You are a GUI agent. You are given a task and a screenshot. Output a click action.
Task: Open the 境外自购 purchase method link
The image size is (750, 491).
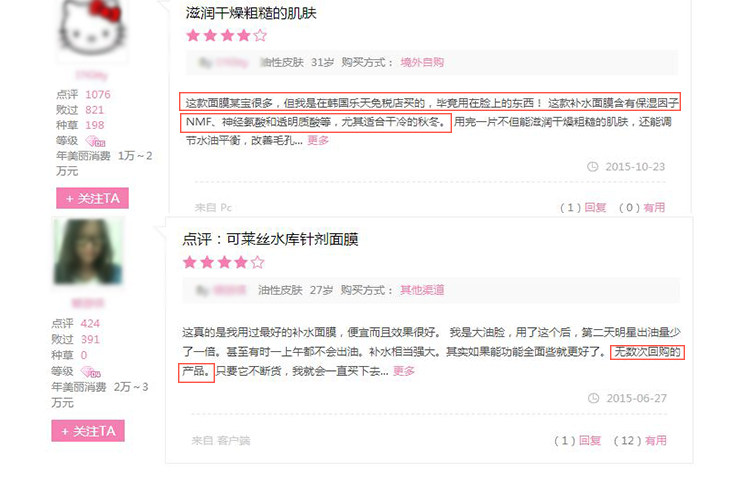coord(422,62)
